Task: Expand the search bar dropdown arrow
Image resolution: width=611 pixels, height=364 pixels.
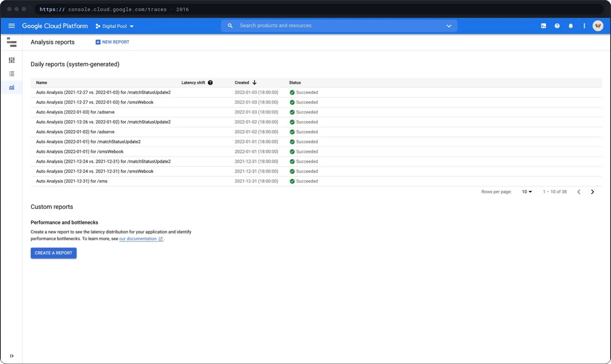Action: tap(449, 26)
